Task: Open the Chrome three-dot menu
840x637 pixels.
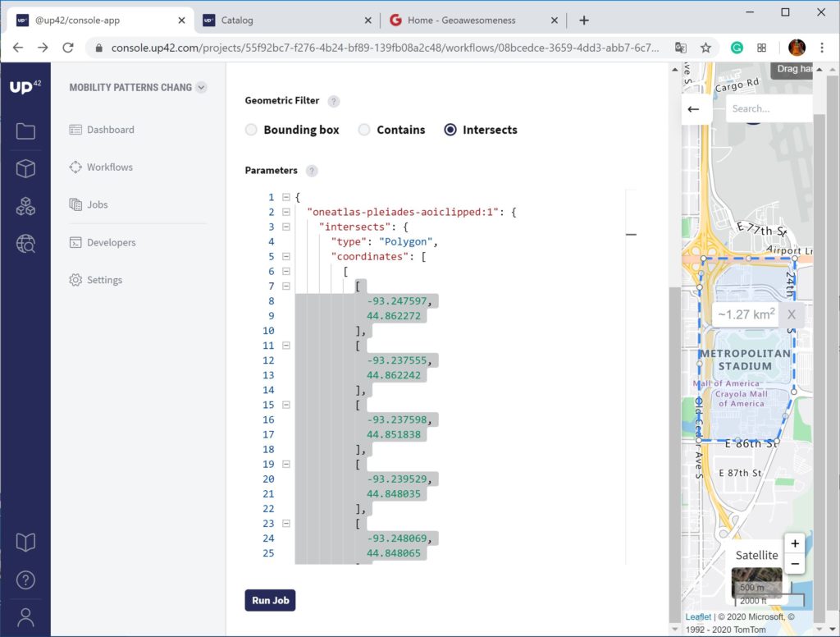Action: (x=822, y=48)
